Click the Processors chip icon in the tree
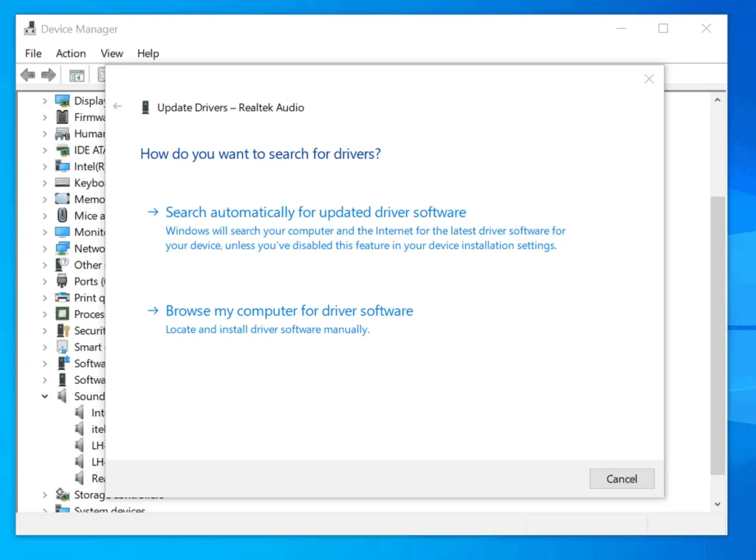Screen dimensions: 756x560 63,314
